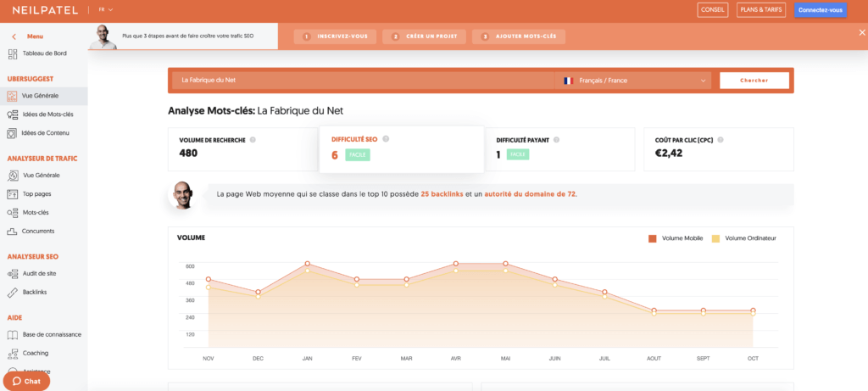868x391 pixels.
Task: Collapse the Menu sidebar arrow
Action: coord(14,36)
